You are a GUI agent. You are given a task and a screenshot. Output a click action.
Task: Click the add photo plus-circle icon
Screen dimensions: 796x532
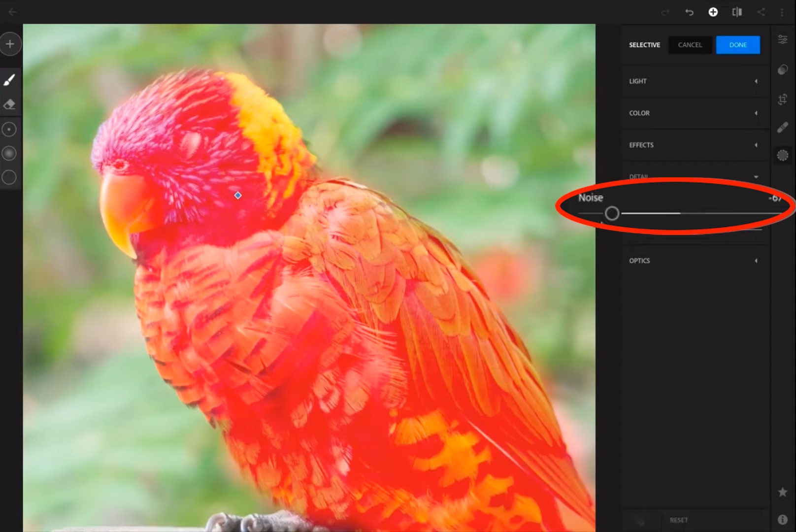[713, 12]
